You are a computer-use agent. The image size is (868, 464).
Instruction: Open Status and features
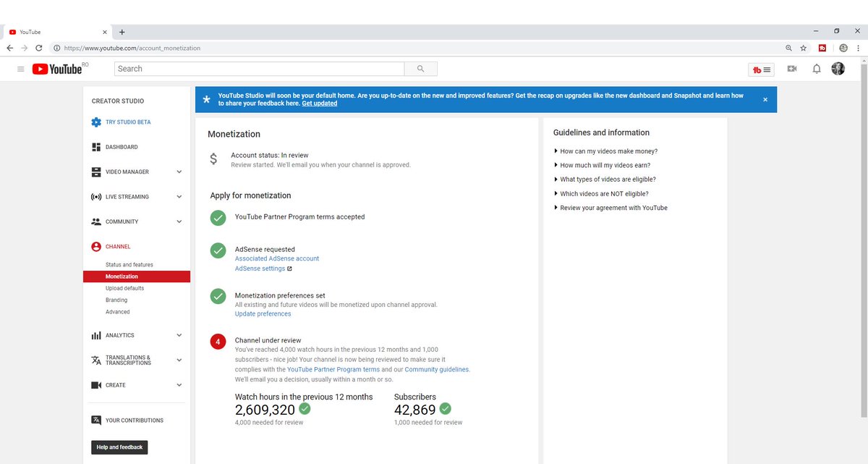click(x=129, y=265)
